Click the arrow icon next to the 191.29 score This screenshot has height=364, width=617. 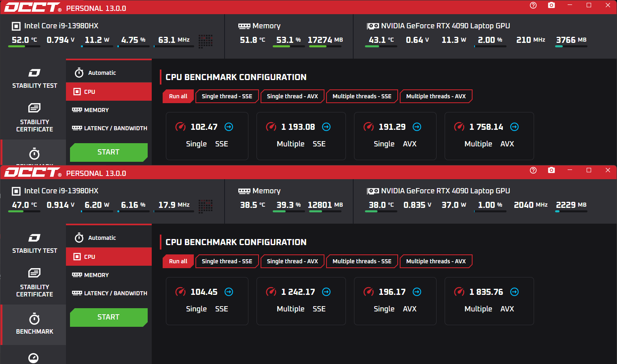[417, 127]
